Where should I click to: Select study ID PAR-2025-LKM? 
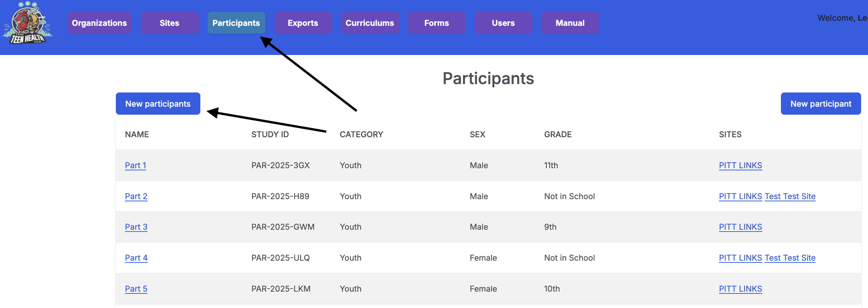pos(281,289)
